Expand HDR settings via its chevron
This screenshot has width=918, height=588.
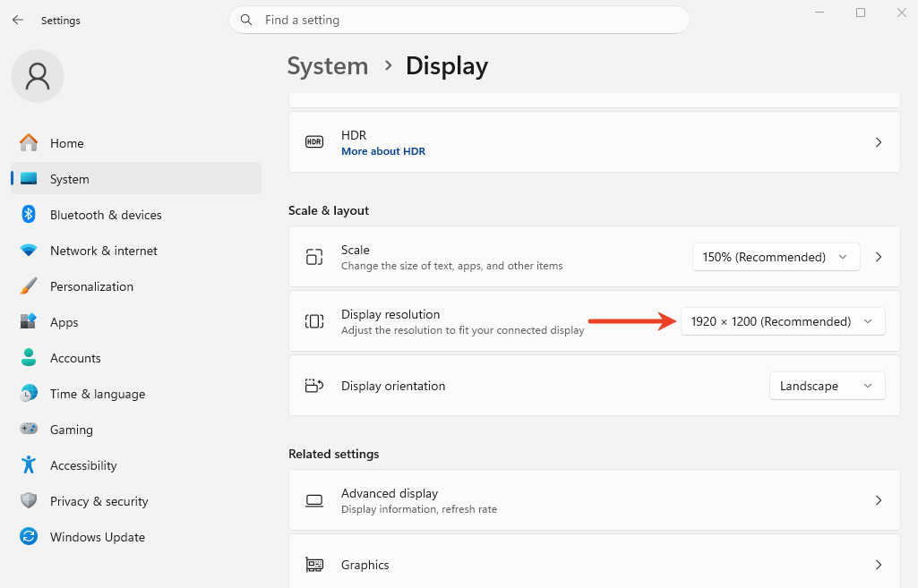coord(879,142)
